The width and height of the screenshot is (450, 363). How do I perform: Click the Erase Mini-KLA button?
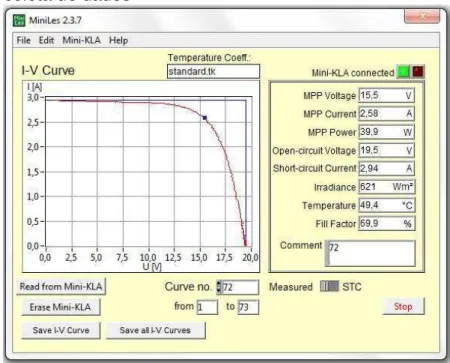[61, 307]
